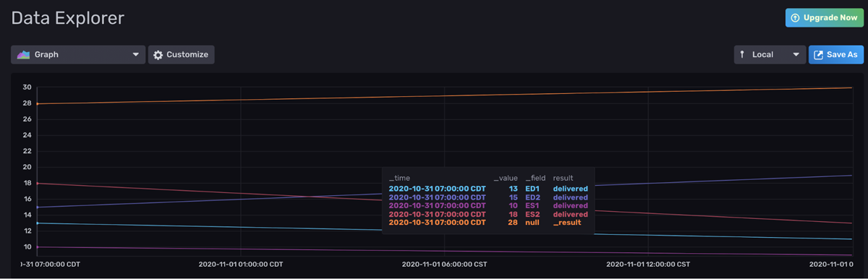Click the graph type icon beside Graph
The image size is (868, 279).
pos(23,55)
